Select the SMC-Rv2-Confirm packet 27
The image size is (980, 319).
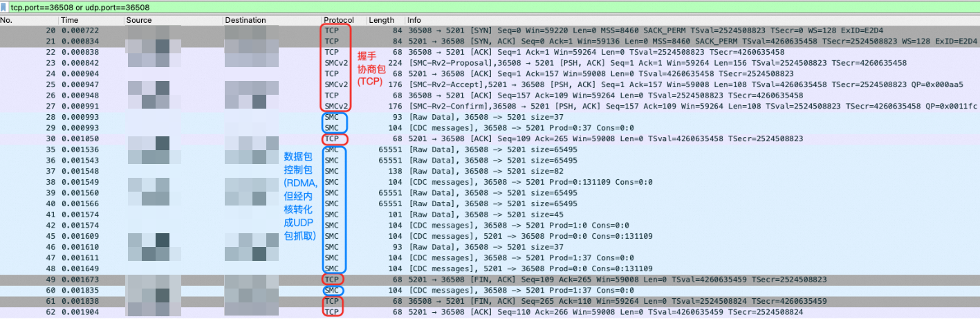click(x=490, y=106)
